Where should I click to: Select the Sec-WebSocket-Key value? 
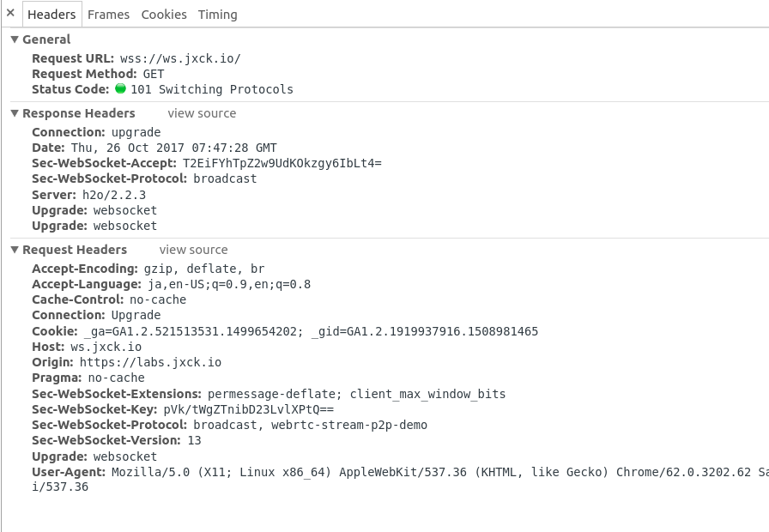click(x=249, y=410)
